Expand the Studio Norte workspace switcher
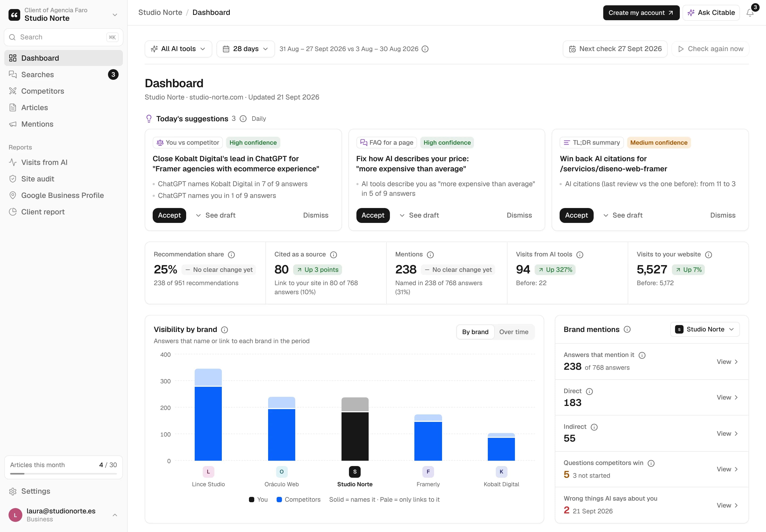766x532 pixels. coord(63,14)
